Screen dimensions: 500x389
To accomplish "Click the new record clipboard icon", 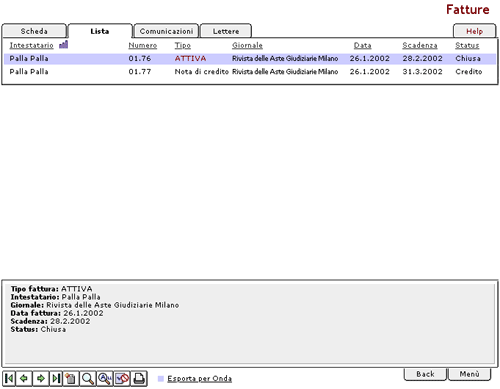I will tap(71, 378).
